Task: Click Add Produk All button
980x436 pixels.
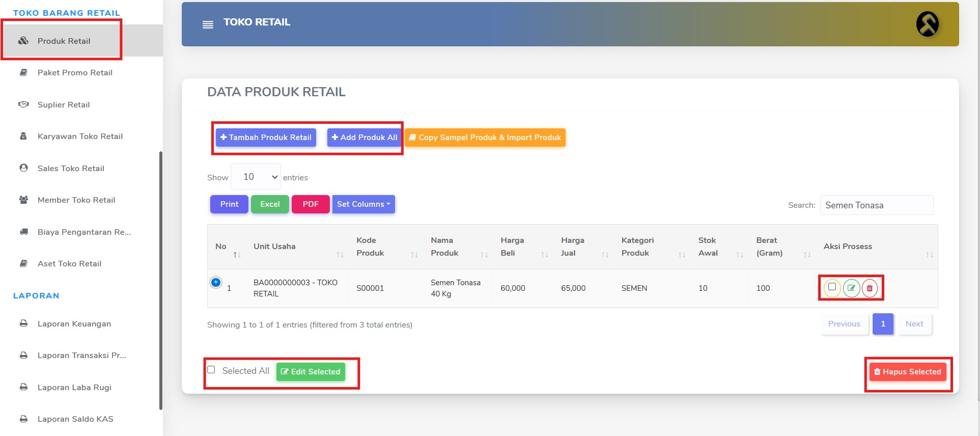Action: 365,138
